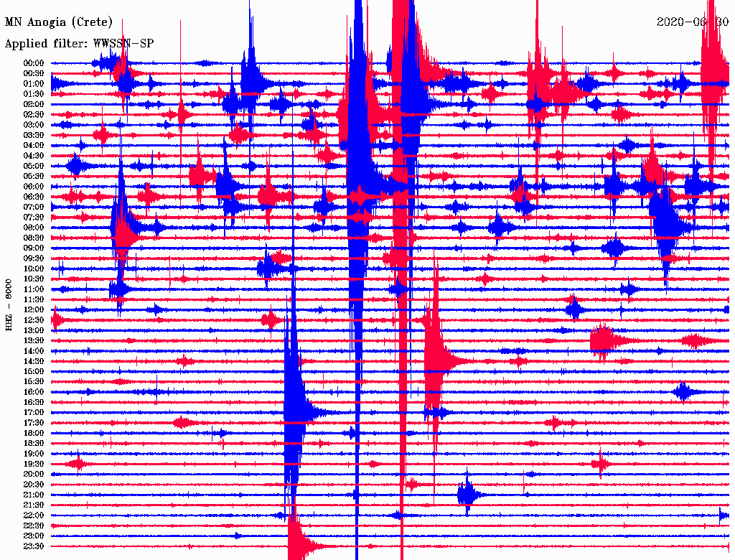This screenshot has height=560, width=735.
Task: Select the 23:30 time row label
Action: point(34,546)
